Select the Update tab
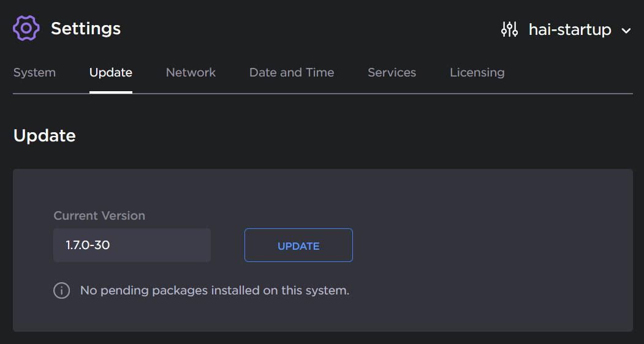Viewport: 644px width, 344px height. [x=110, y=72]
